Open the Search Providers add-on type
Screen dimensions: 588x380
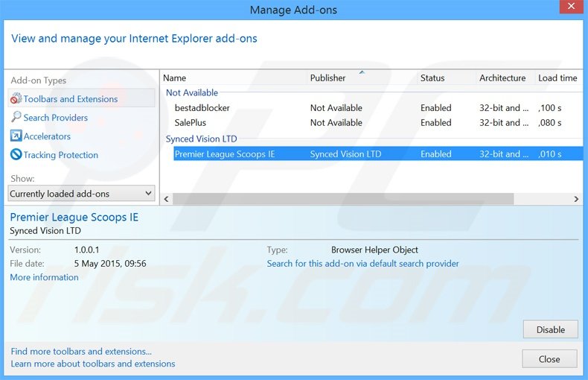click(56, 118)
